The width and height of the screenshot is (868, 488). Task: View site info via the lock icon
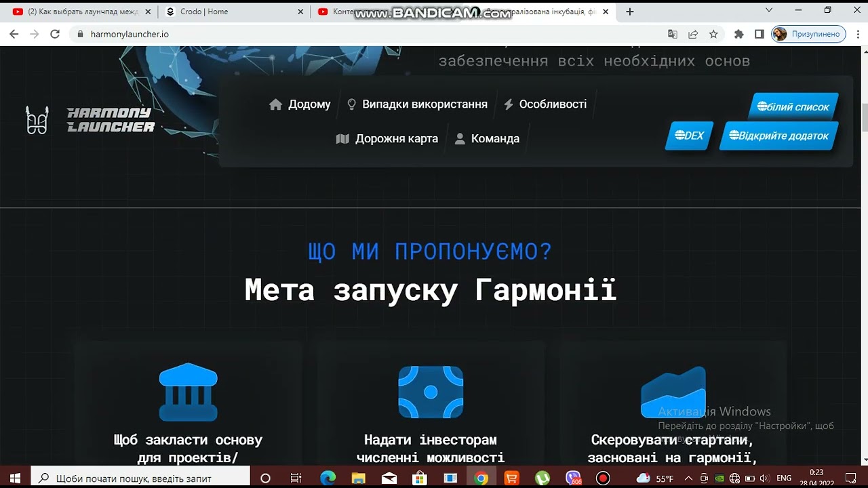(x=80, y=34)
